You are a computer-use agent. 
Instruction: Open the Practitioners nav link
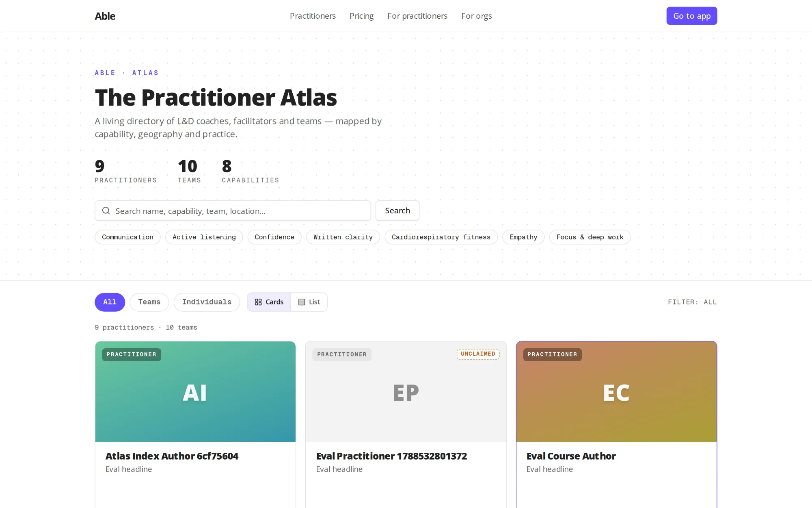click(313, 16)
